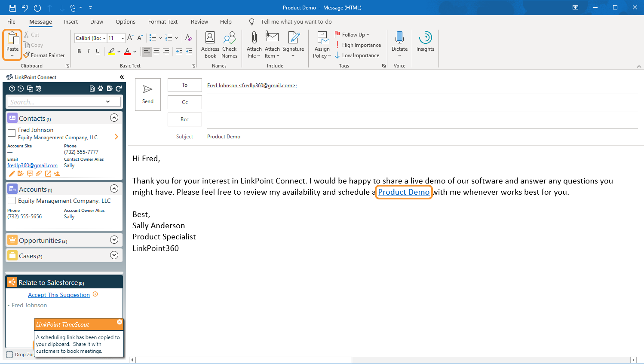Image resolution: width=644 pixels, height=364 pixels.
Task: Open the LinkPoint search dropdown arrow
Action: [x=108, y=101]
